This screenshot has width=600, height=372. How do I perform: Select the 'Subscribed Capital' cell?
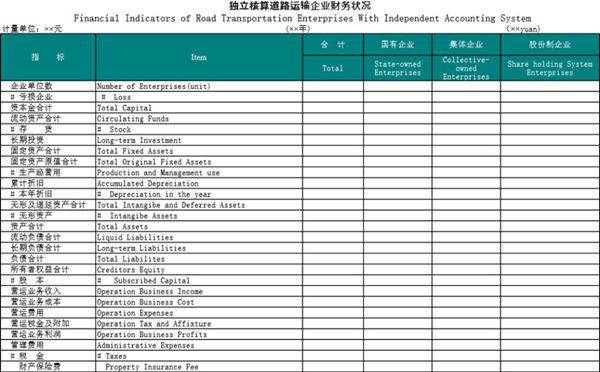(x=199, y=281)
